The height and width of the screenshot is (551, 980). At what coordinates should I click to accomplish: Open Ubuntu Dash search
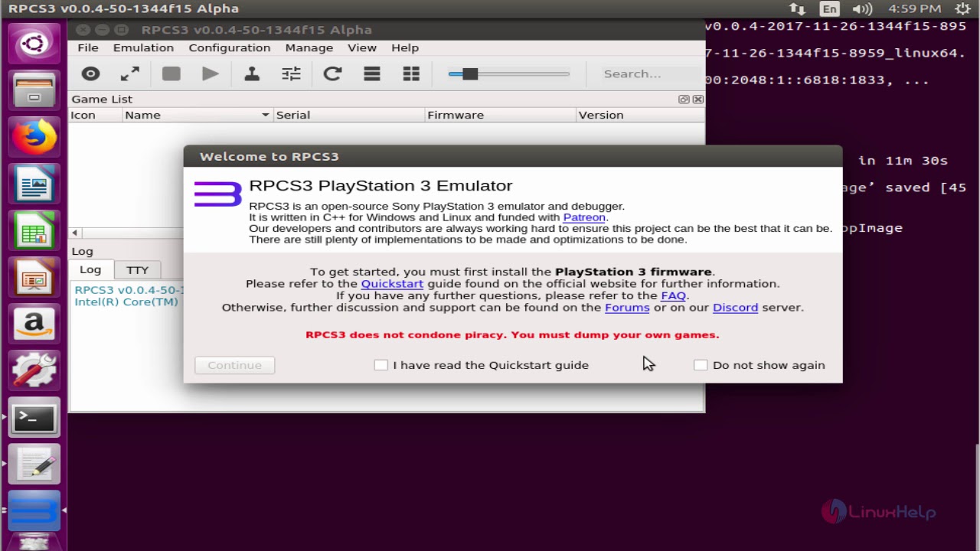click(34, 44)
